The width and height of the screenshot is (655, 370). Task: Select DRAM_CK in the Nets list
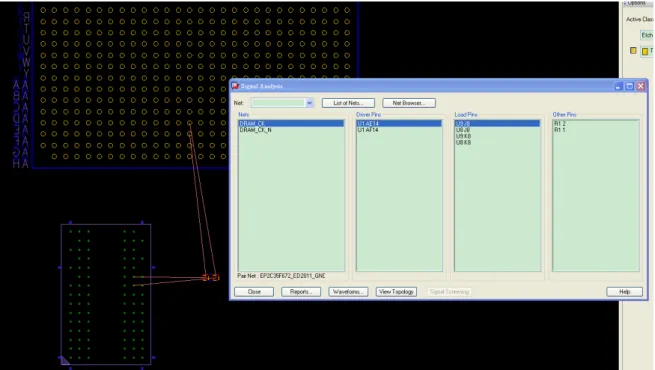click(291, 124)
